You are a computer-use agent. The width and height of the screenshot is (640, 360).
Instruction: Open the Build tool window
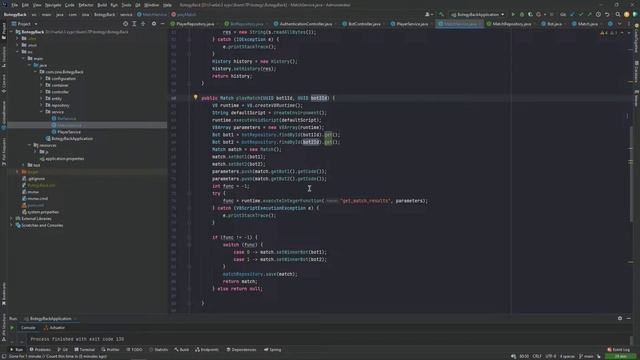(181, 350)
